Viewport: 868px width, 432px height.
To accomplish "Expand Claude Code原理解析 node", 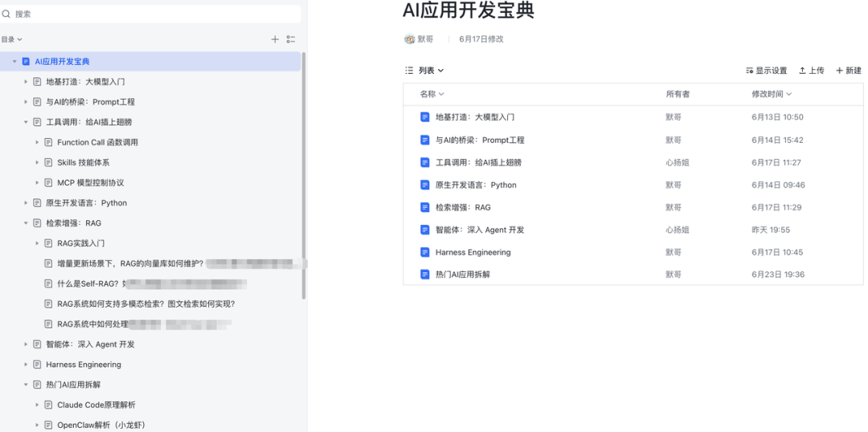I will tap(37, 405).
